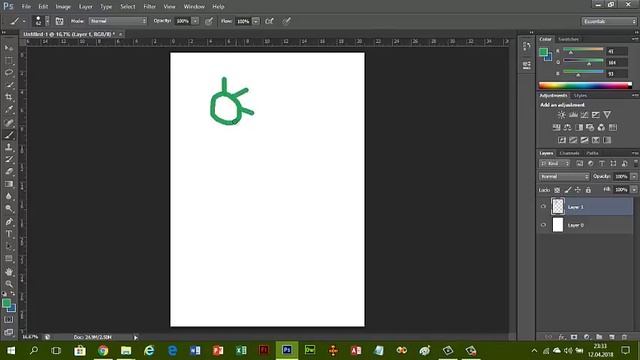Toggle lock transparent pixels
The image size is (640, 360).
coord(557,190)
